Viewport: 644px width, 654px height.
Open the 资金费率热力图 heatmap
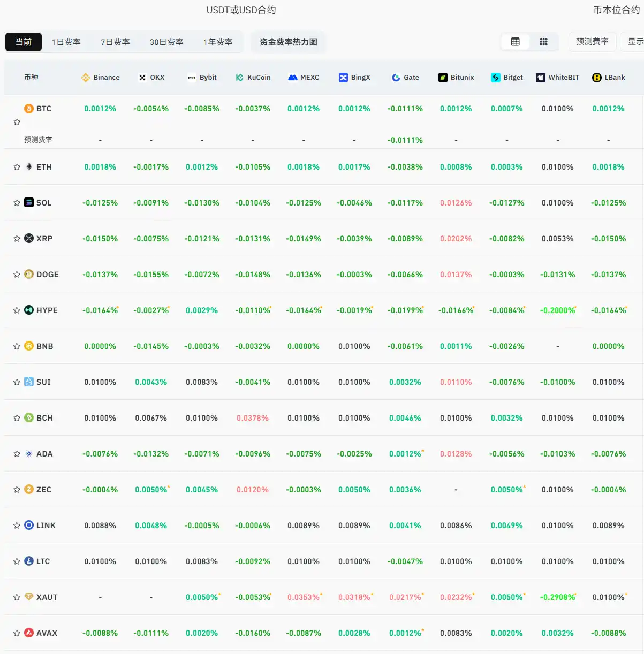[x=288, y=42]
